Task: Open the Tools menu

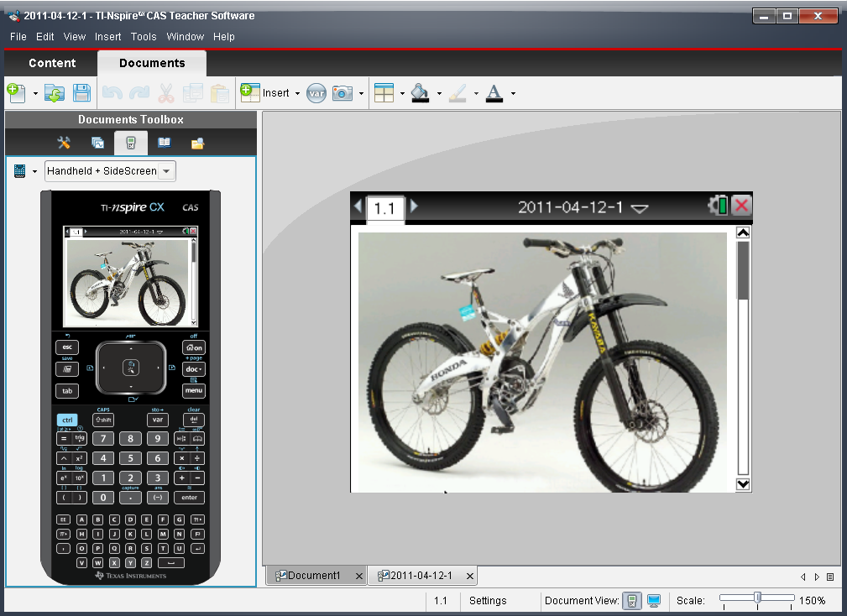Action: (144, 37)
